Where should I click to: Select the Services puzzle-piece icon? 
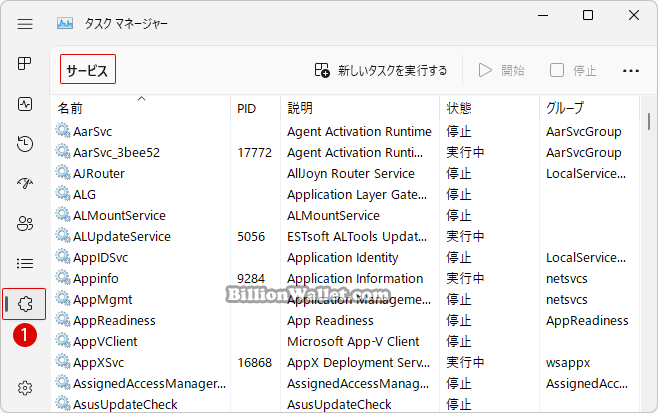(x=25, y=304)
